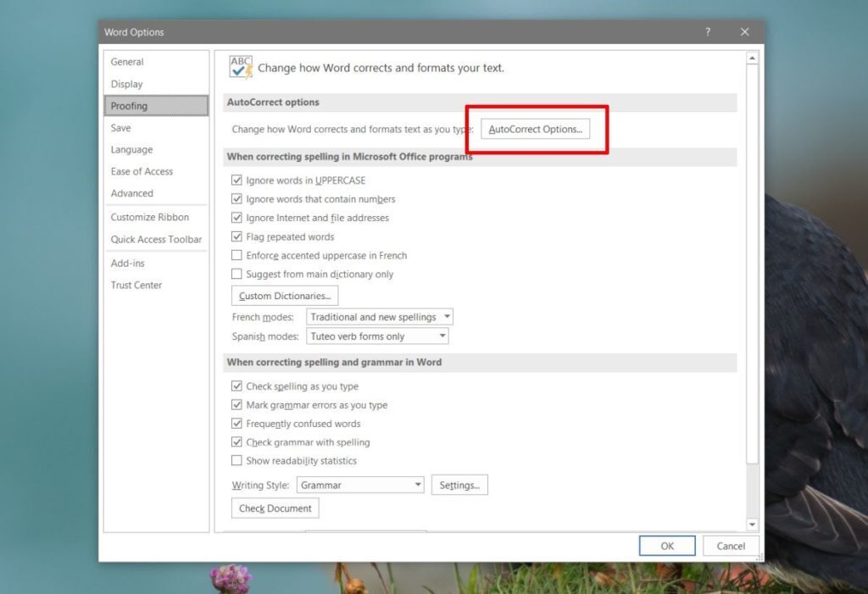Click the Check Document button
The image size is (868, 594).
pos(274,508)
